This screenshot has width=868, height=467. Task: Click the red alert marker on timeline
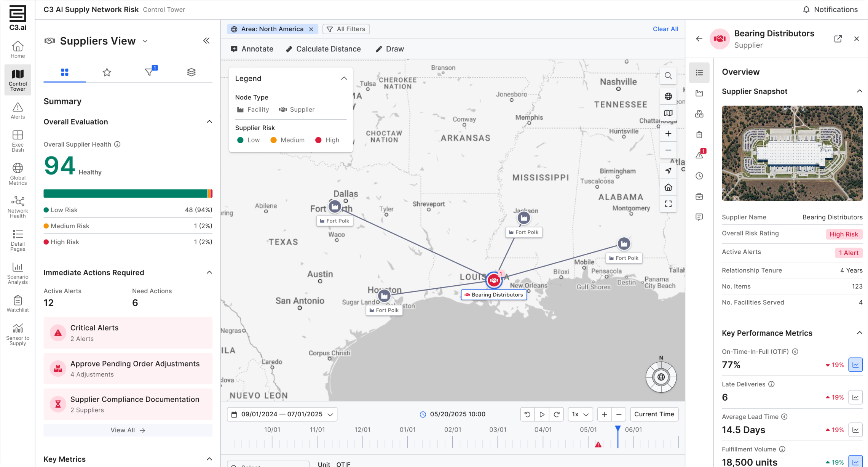(598, 445)
